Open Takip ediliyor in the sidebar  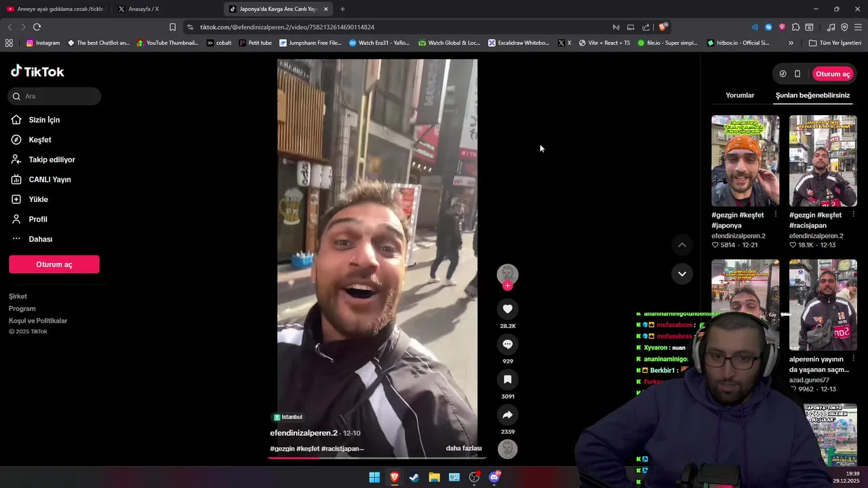click(52, 160)
